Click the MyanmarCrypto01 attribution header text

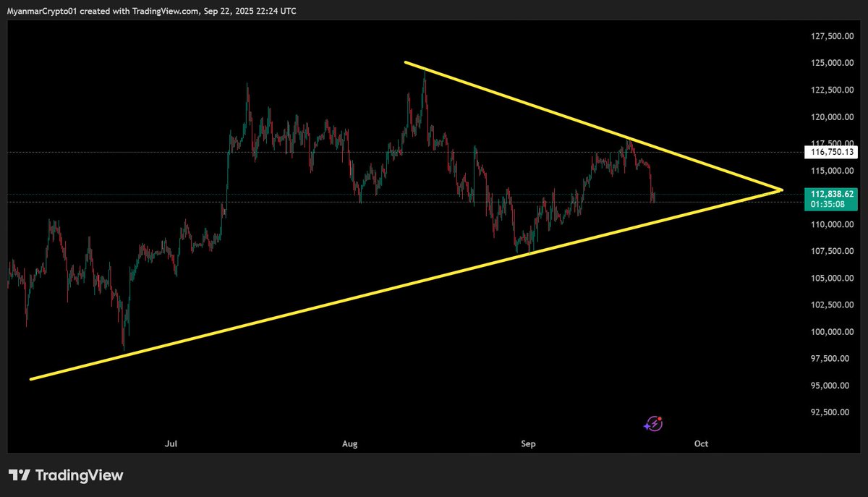pyautogui.click(x=151, y=11)
